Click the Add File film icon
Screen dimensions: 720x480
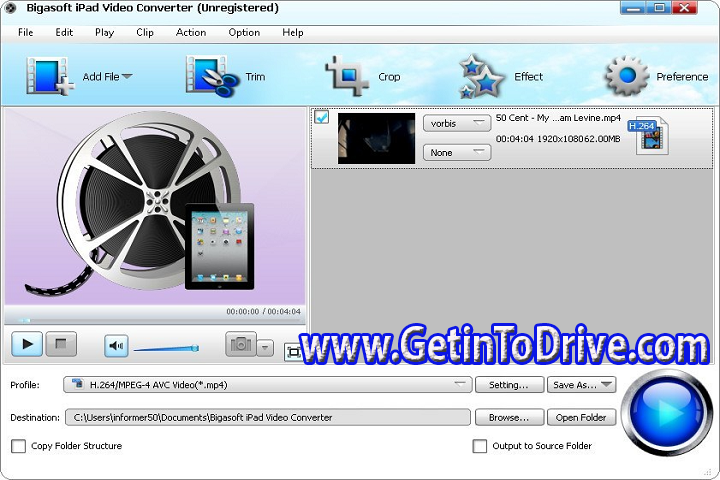pyautogui.click(x=50, y=76)
